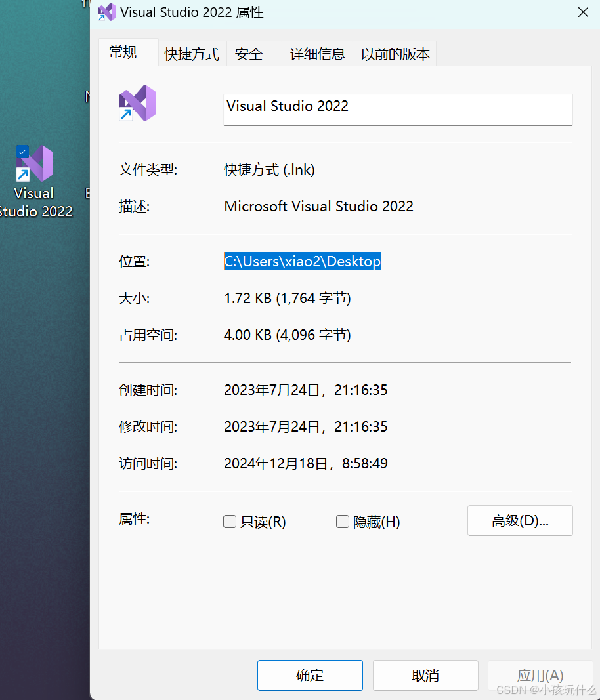Click the Visual Studio icon in the dialog title bar

coord(107,12)
